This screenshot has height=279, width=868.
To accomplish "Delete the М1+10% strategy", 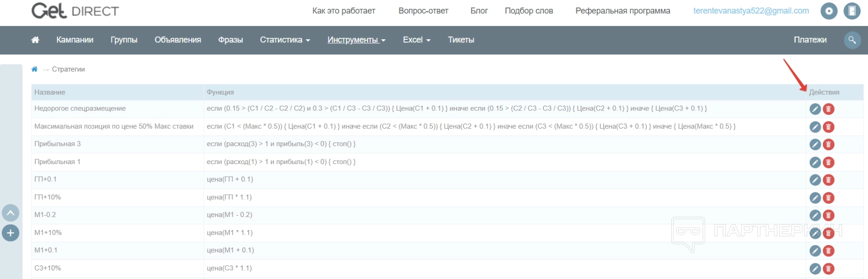I will [x=828, y=233].
